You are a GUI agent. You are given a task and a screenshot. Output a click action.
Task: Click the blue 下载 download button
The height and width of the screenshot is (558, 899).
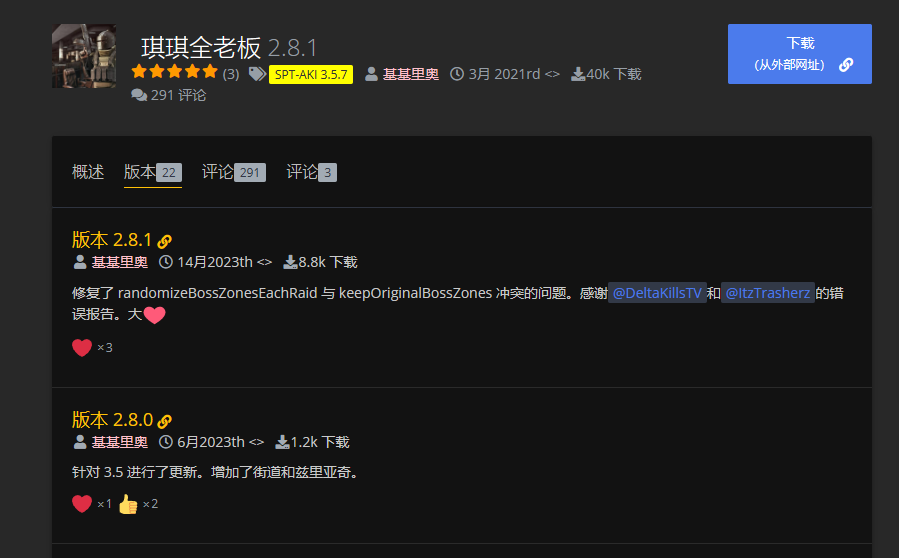(x=799, y=54)
